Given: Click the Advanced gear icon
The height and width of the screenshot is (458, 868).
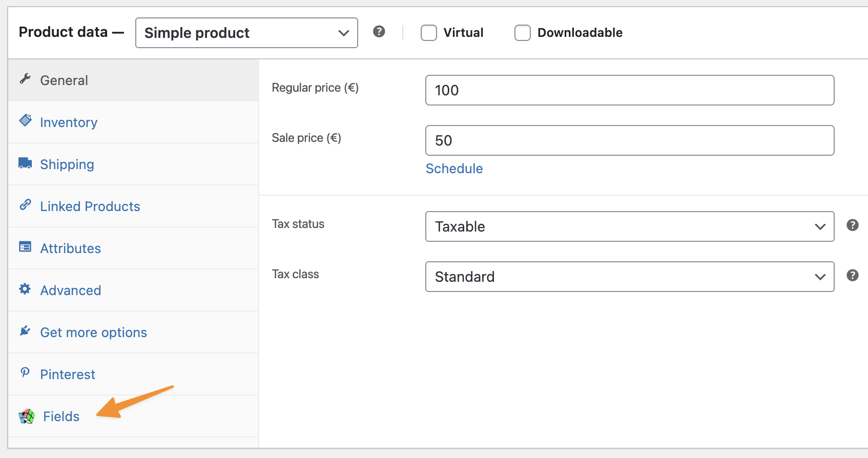Looking at the screenshot, I should [25, 289].
